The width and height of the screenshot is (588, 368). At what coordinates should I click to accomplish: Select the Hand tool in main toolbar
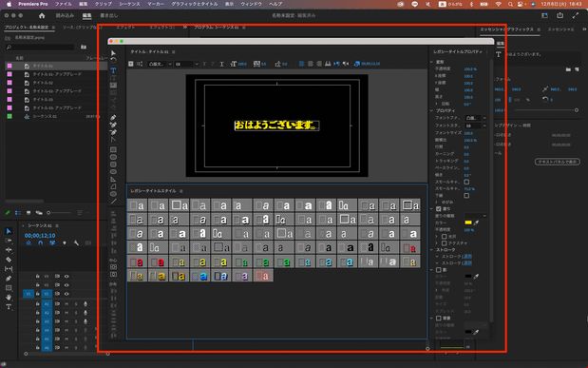click(x=9, y=298)
